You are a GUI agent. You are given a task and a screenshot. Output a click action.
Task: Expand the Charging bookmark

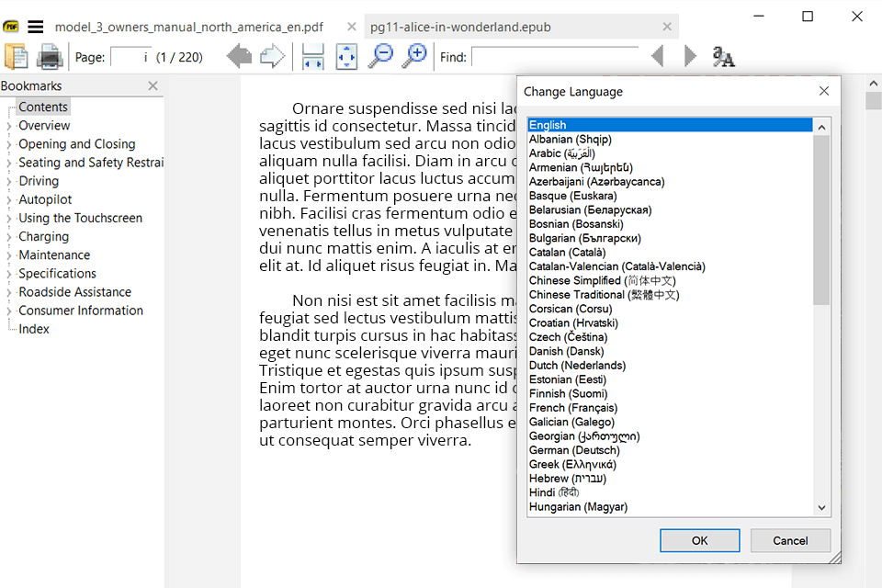(x=9, y=237)
